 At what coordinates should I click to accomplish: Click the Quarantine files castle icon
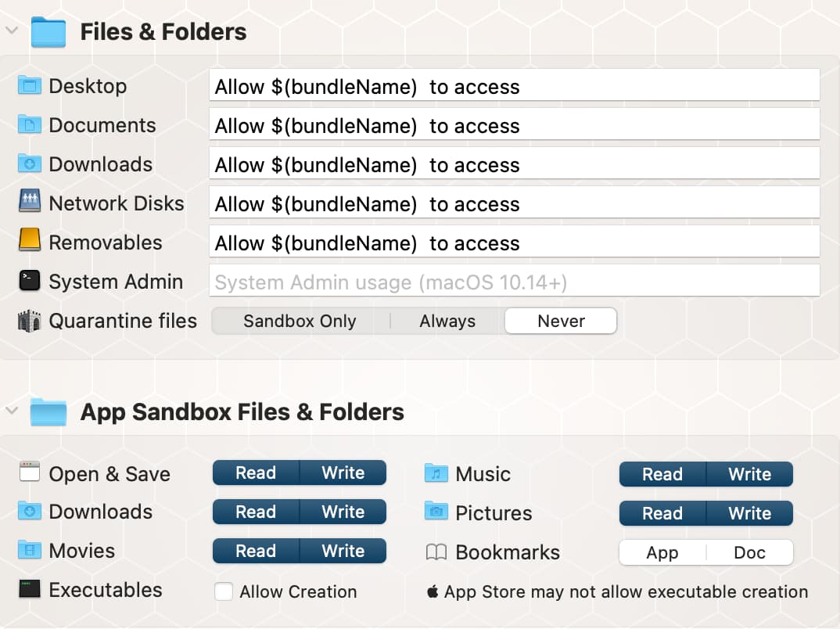point(29,321)
